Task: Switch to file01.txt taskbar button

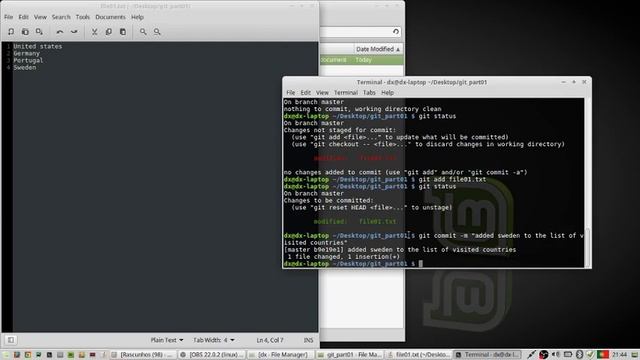Action: [x=418, y=355]
